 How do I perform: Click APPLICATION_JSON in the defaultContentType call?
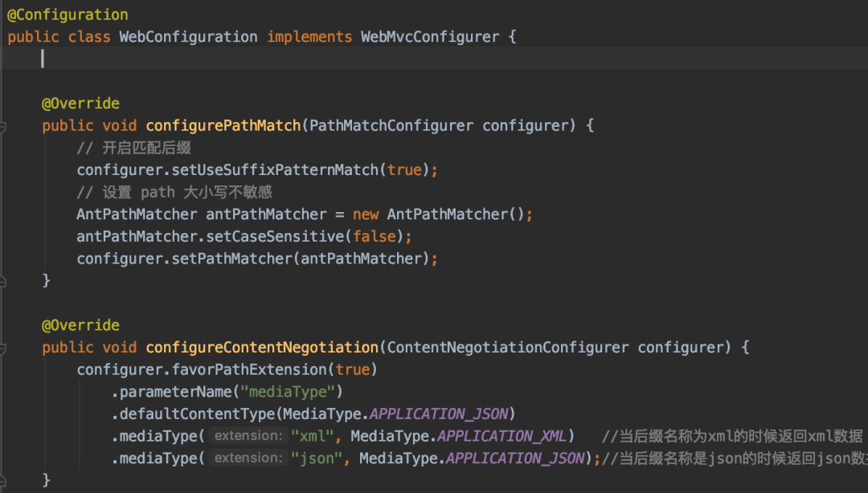pos(439,414)
